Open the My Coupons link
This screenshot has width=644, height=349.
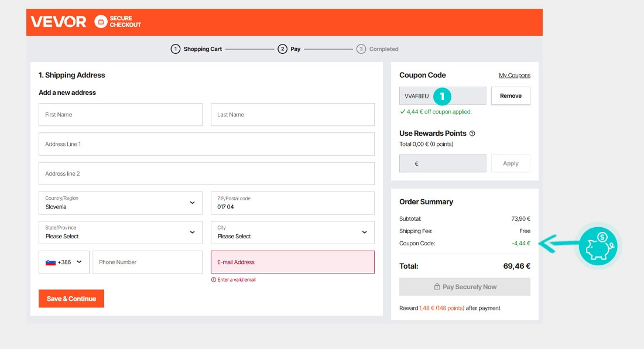pos(514,76)
